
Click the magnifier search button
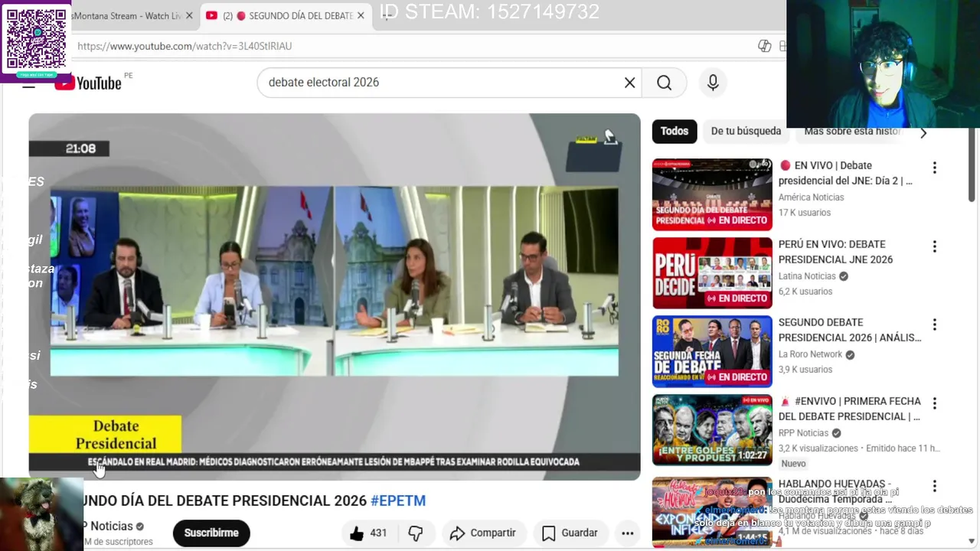click(664, 83)
